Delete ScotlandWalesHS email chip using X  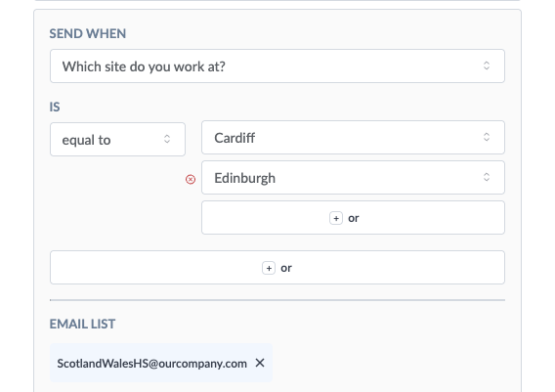point(260,363)
